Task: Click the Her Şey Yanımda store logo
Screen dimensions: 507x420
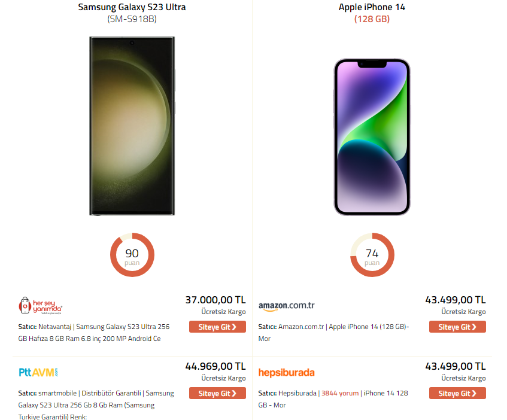Action: [x=41, y=306]
